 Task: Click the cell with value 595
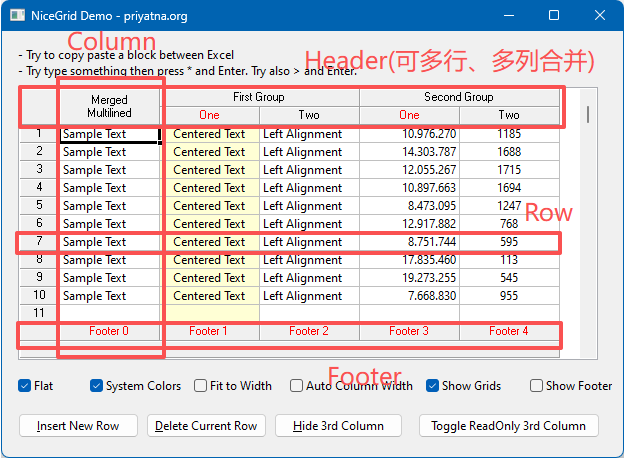tap(509, 242)
